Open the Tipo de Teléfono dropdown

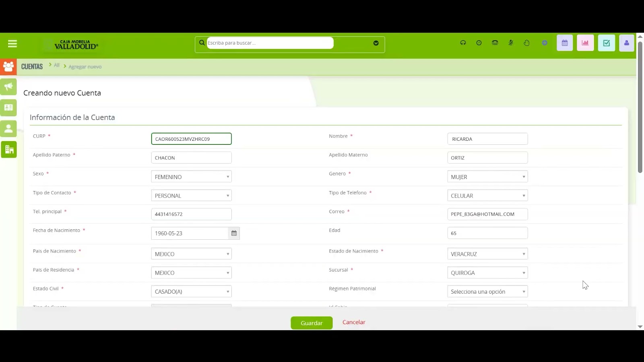click(x=487, y=195)
